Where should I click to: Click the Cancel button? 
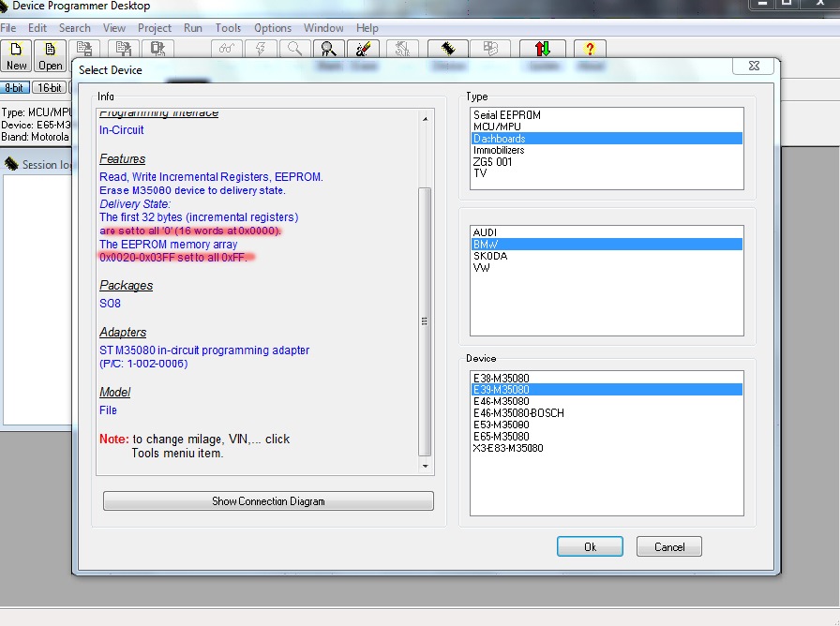669,546
